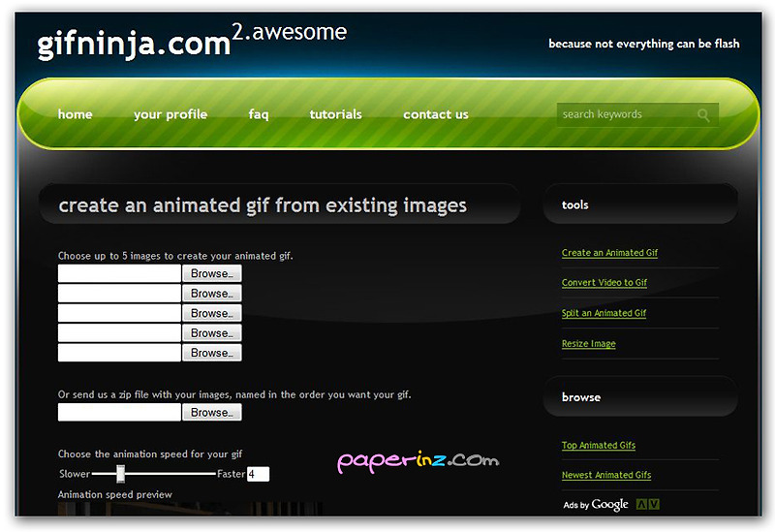Focus the second image file path field

[119, 294]
